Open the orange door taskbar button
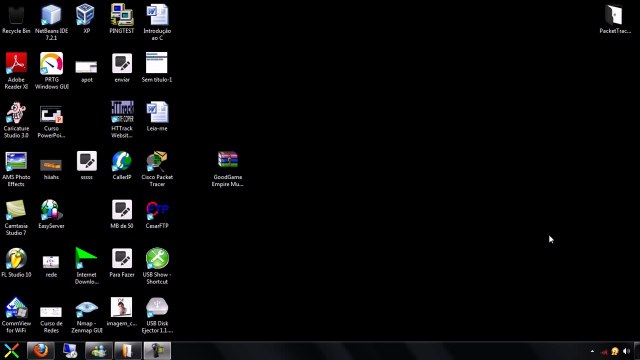Image resolution: width=640 pixels, height=360 pixels. click(x=128, y=351)
